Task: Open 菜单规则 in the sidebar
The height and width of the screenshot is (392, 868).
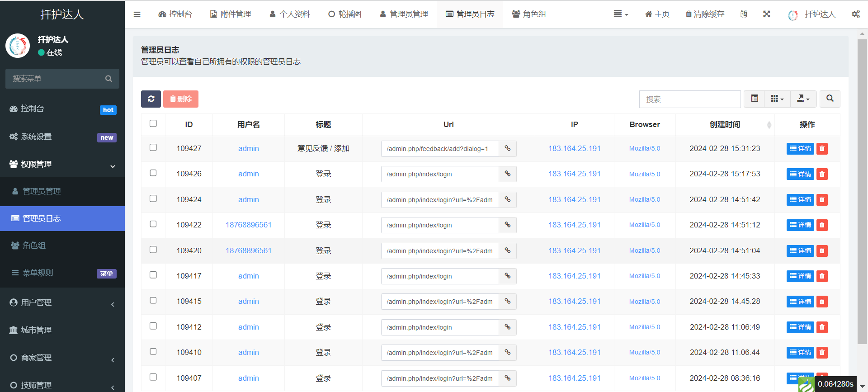Action: pyautogui.click(x=38, y=273)
